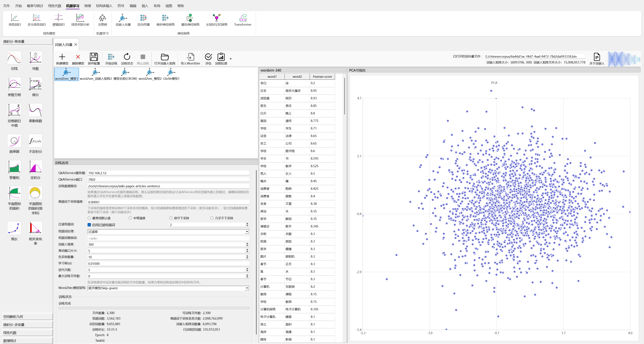Screen dimensions: 644x344
Task: Select the GloVe模型1 model item
Action: [x=171, y=74]
